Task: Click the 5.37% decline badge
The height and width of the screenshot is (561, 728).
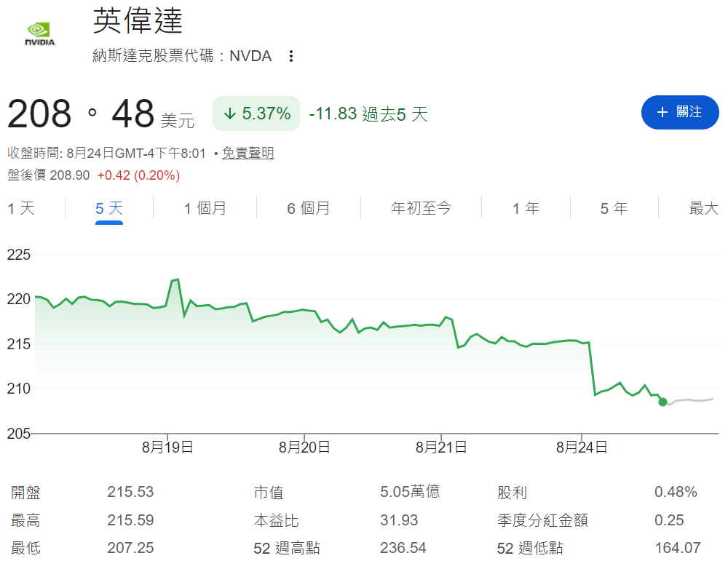Action: tap(256, 114)
